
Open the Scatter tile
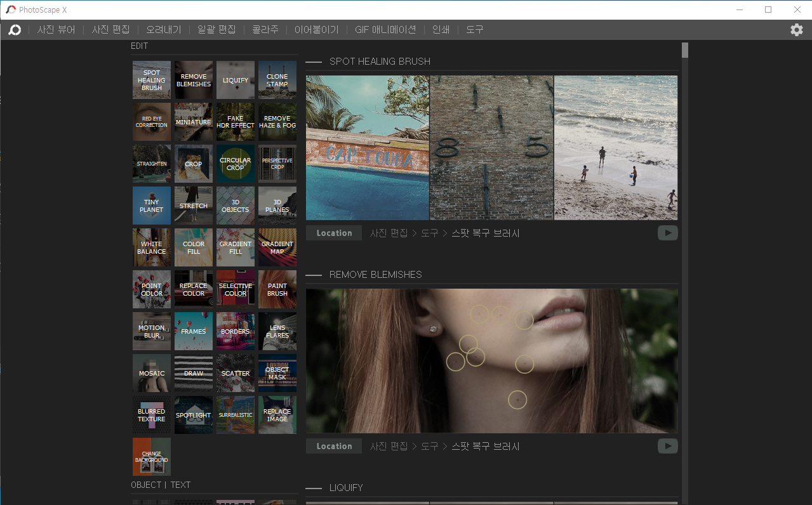pos(236,373)
